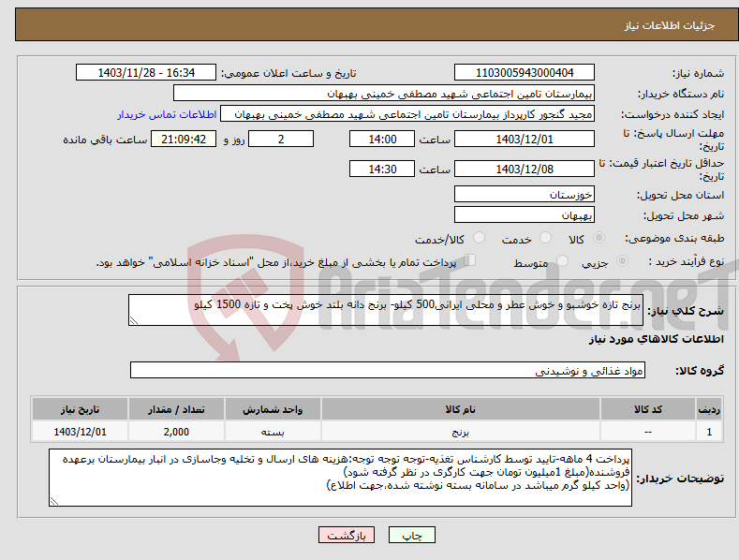Image resolution: width=739 pixels, height=560 pixels.
Task: Select the کالا radio button
Action: [x=599, y=238]
